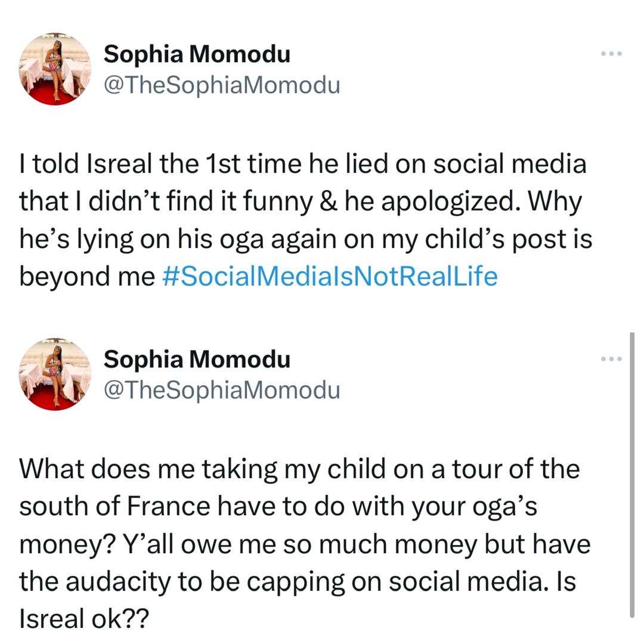
Task: Open Sophia Momodu's name on the first tweet
Action: [197, 54]
